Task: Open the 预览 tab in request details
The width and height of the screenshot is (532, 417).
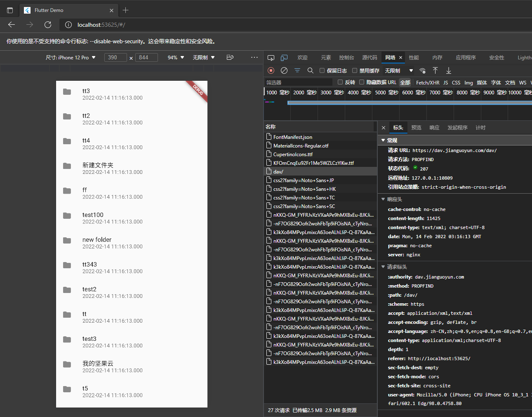Action: (x=416, y=128)
